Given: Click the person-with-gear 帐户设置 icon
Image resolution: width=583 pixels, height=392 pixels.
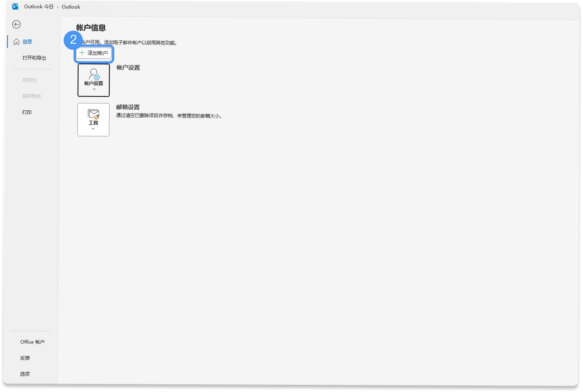Looking at the screenshot, I should [94, 74].
